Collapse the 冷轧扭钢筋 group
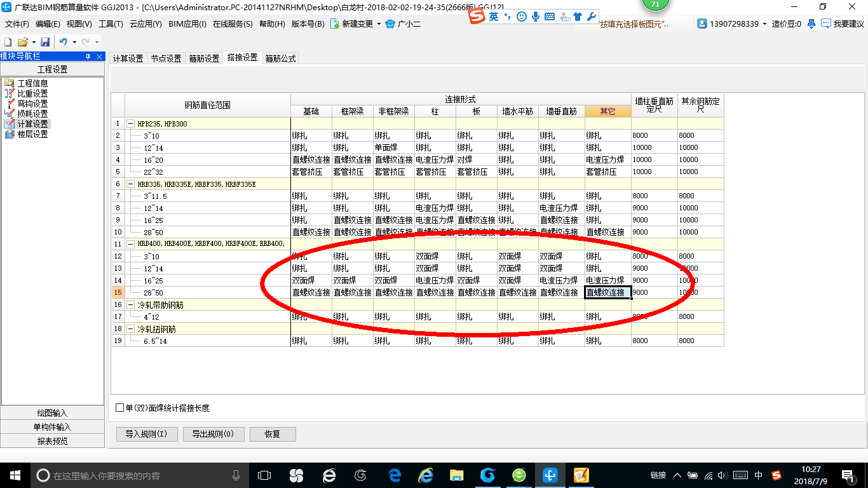Screen dimensions: 868x488 pos(132,329)
